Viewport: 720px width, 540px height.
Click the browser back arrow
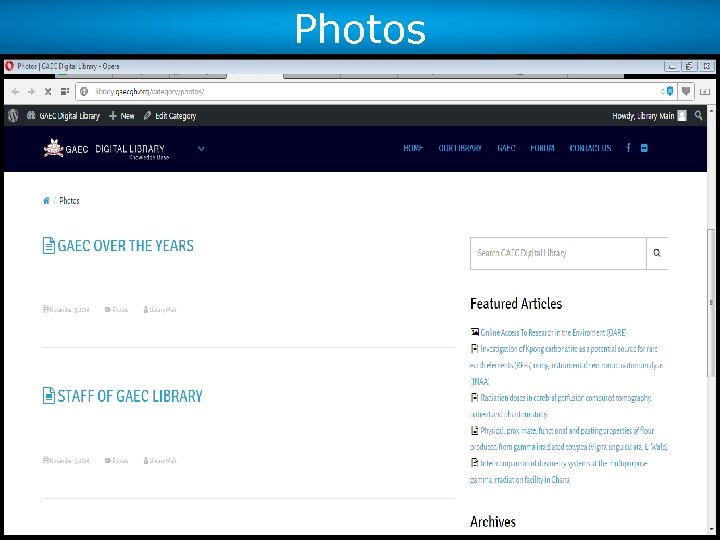15,92
